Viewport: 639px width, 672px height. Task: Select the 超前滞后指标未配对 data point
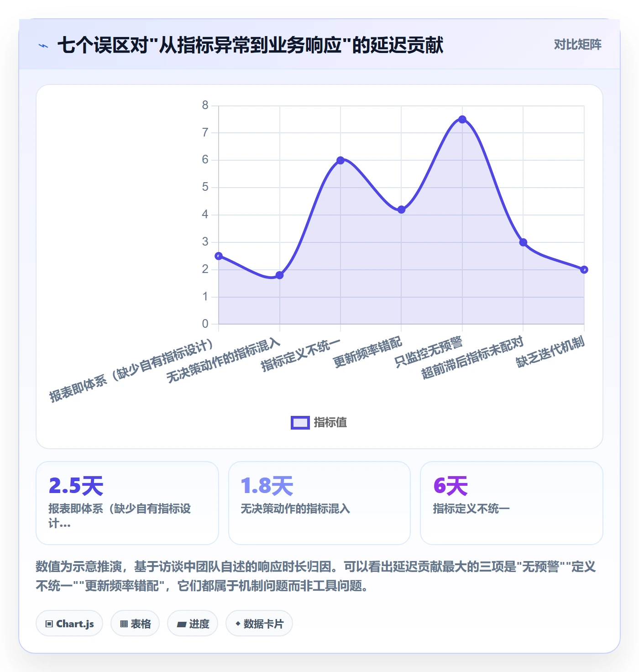click(x=523, y=242)
